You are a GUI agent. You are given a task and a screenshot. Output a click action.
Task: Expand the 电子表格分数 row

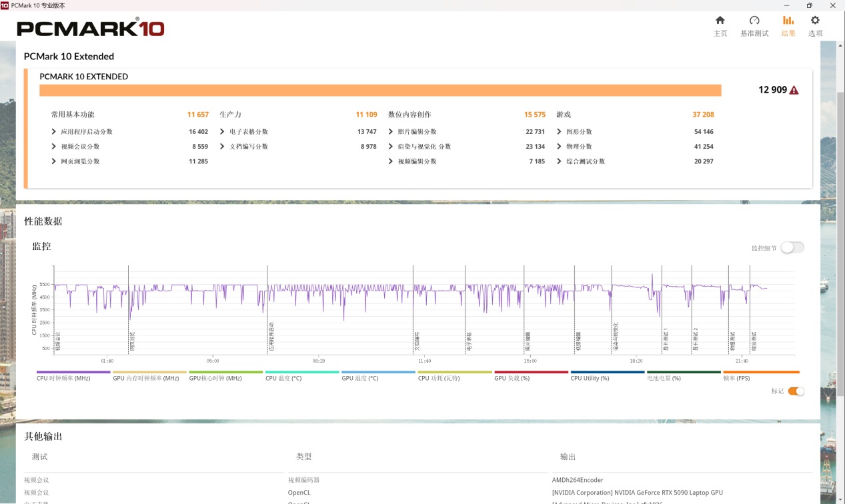[x=223, y=132]
